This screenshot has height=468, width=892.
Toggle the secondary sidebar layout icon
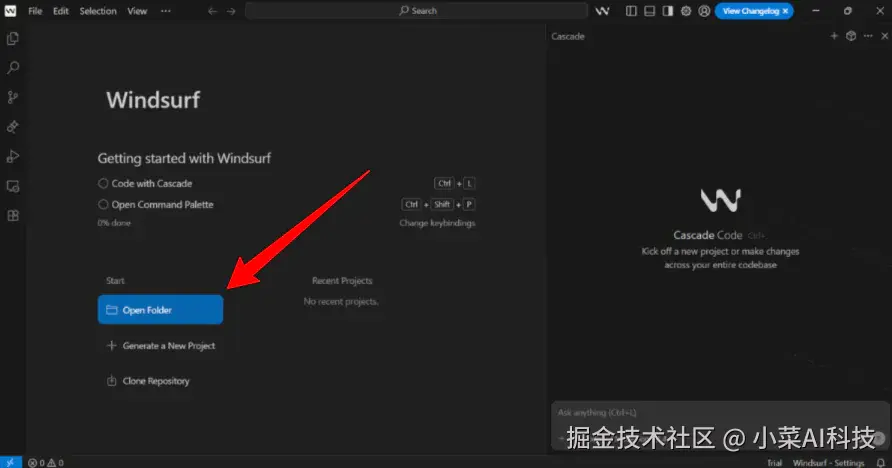coord(667,11)
